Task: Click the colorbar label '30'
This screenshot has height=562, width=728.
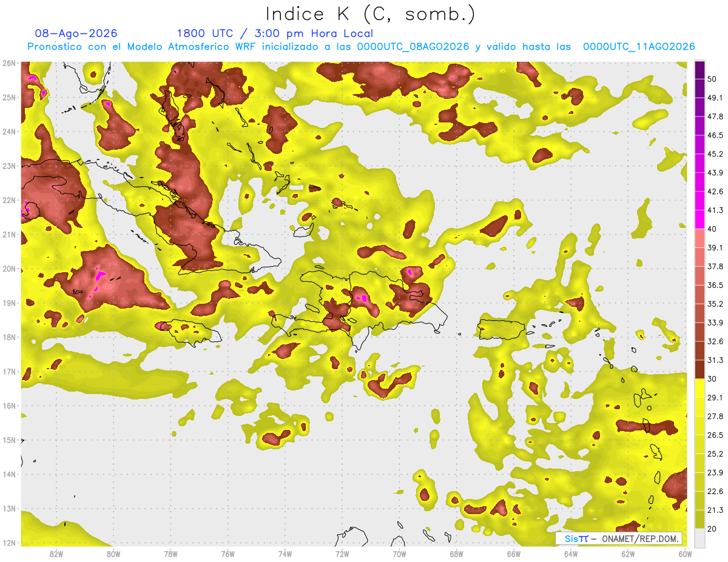Action: (712, 379)
